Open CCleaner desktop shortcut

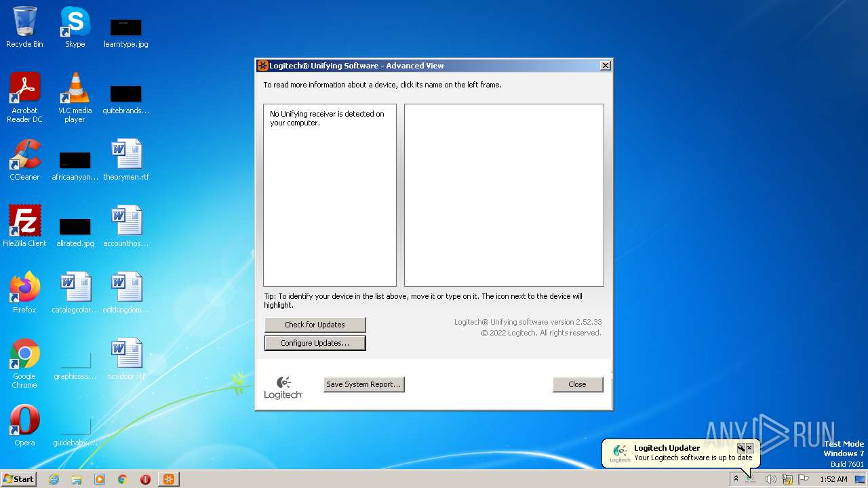pyautogui.click(x=24, y=160)
